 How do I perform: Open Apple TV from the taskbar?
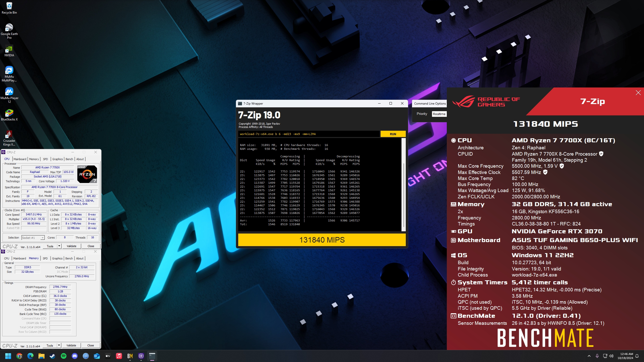coord(108,356)
